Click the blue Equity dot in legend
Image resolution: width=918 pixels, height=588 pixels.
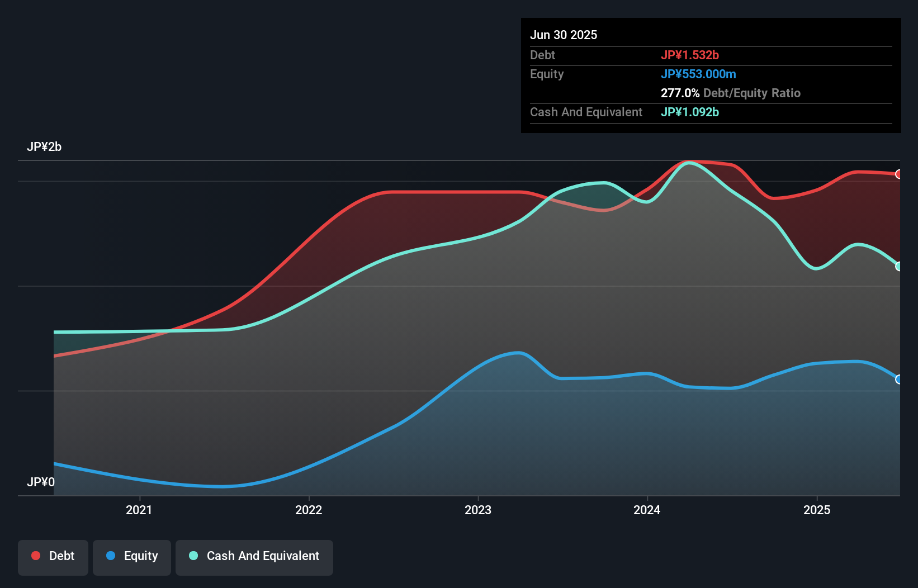point(111,556)
